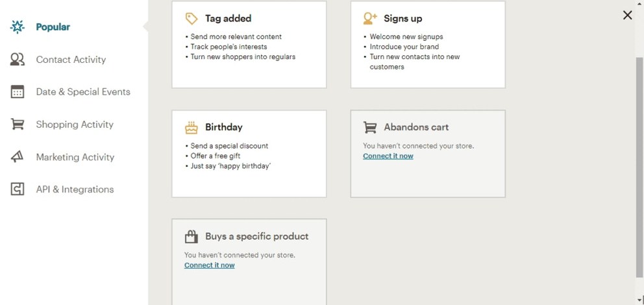Click Connect it now under Abandons cart
This screenshot has height=305, width=644.
point(388,156)
